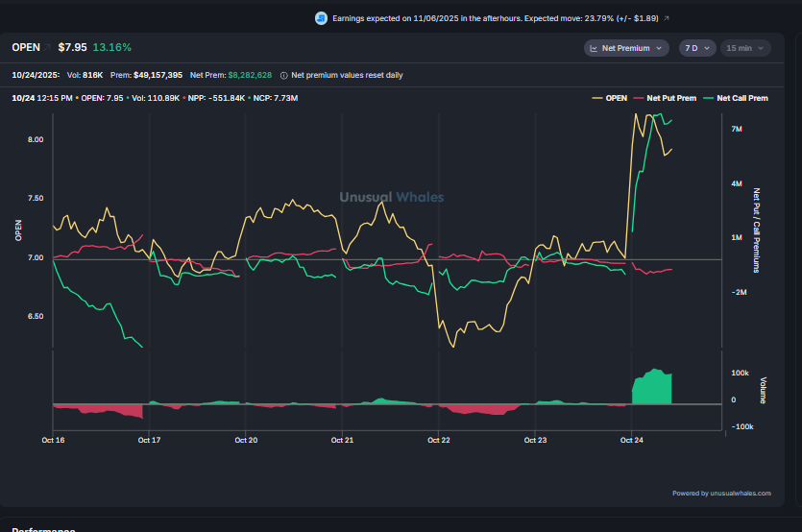The height and width of the screenshot is (532, 802).
Task: Click the 7M premium axis label
Action: 737,129
